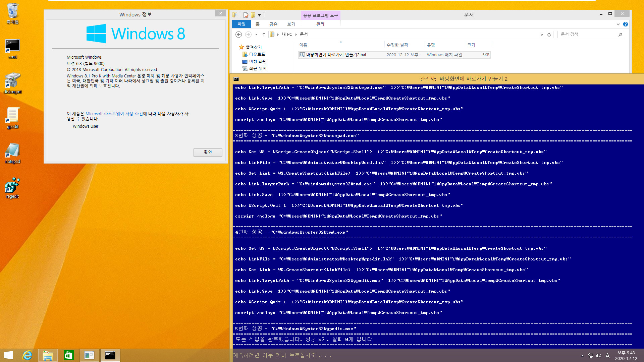Open the Recycle Bin desktop icon
Image resolution: width=644 pixels, height=362 pixels.
tap(12, 13)
